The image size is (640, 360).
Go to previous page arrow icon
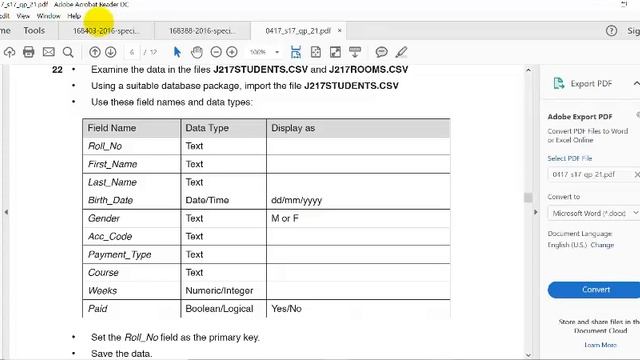tap(95, 52)
